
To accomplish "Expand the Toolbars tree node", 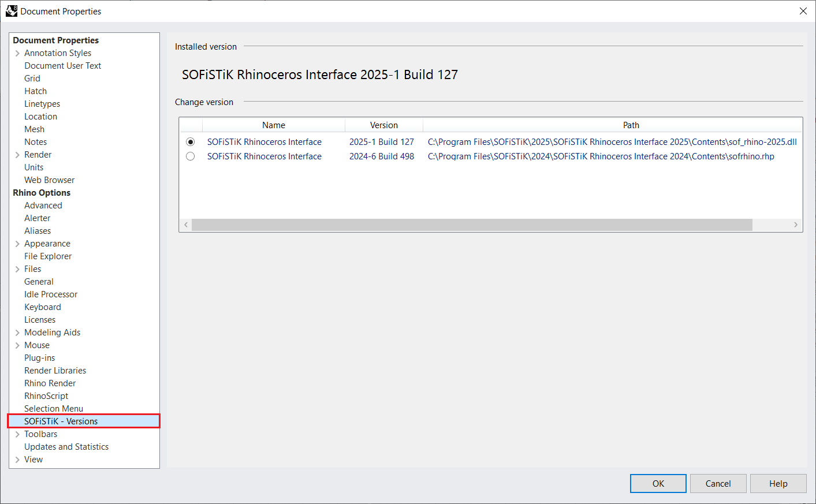I will click(17, 434).
